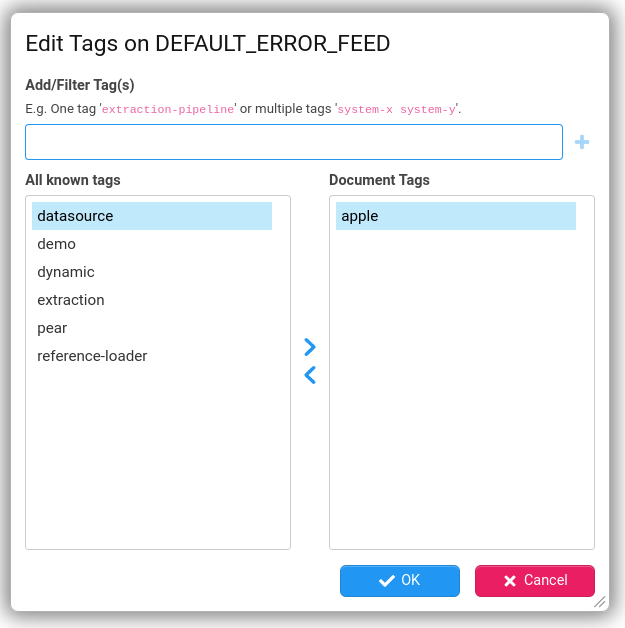Confirm tag changes with OK button
Screen dimensions: 625x628
click(x=400, y=580)
